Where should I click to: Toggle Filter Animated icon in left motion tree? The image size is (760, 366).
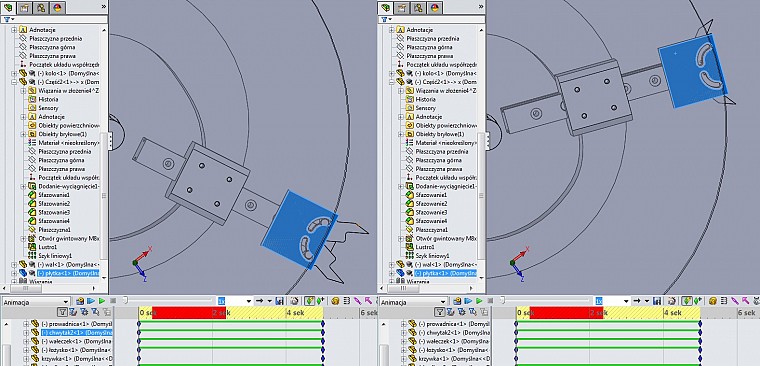(x=73, y=312)
